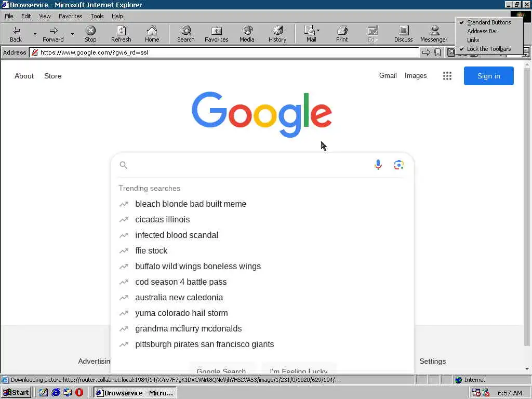Open the Media toolbar pane
This screenshot has height=399, width=532.
[x=247, y=34]
